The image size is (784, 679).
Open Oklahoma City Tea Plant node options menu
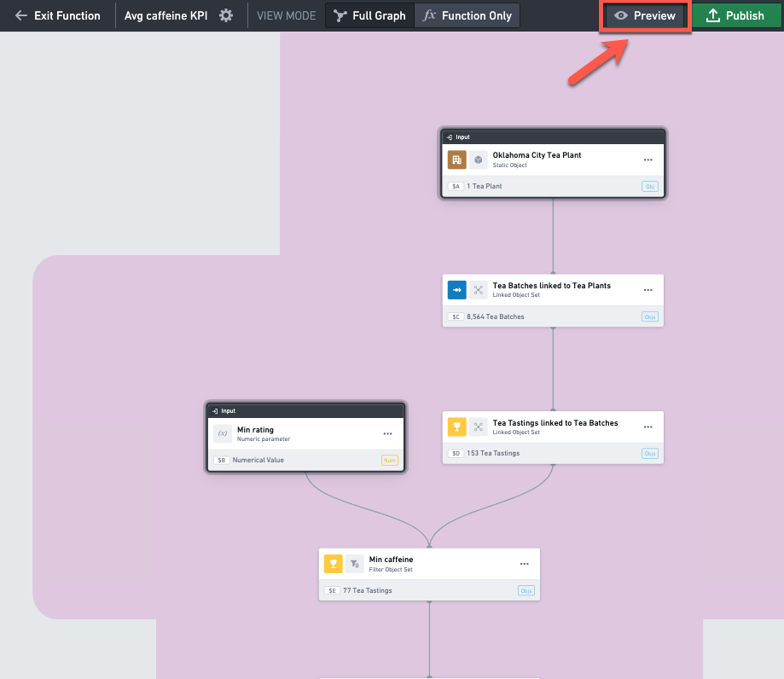648,160
